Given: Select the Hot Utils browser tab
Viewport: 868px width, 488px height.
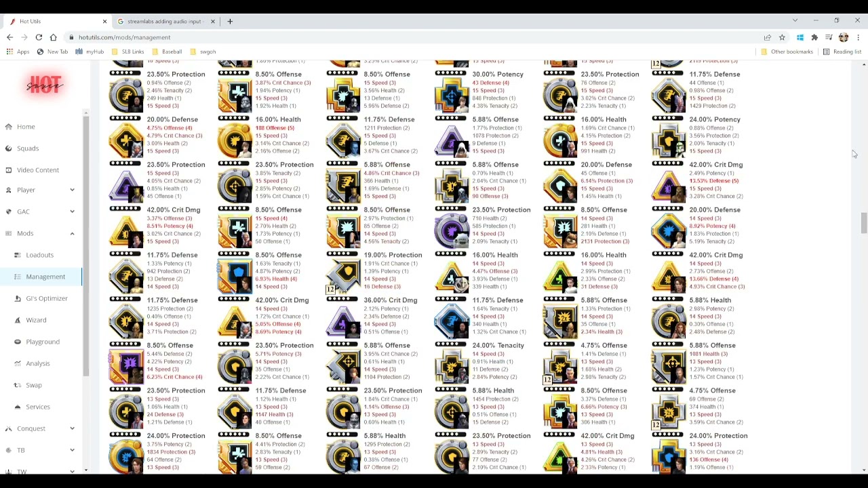Looking at the screenshot, I should pyautogui.click(x=57, y=22).
